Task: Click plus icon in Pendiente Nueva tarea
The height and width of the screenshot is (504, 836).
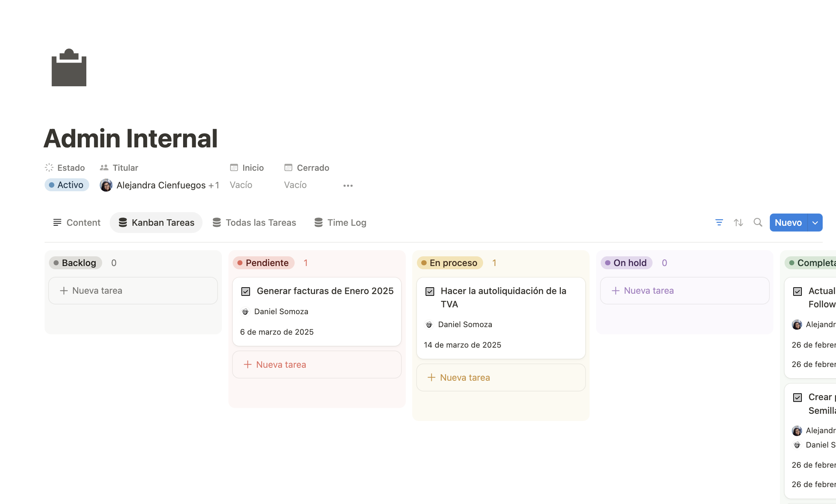Action: (x=247, y=365)
